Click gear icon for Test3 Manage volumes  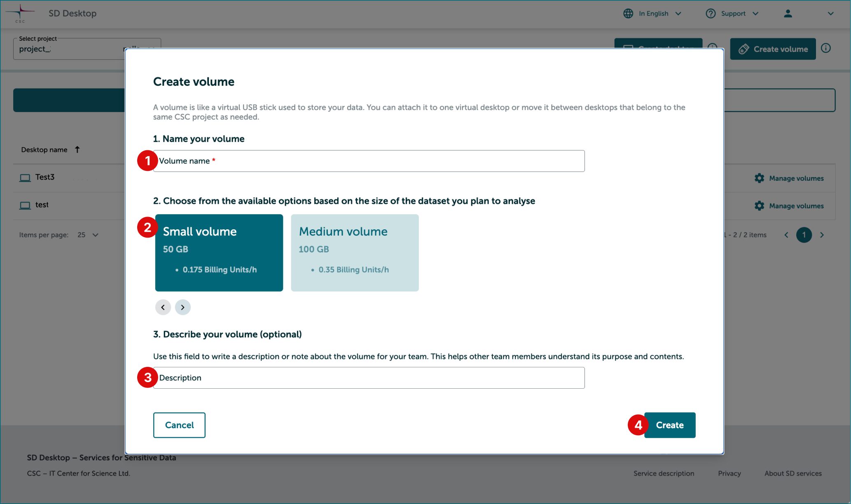(759, 178)
